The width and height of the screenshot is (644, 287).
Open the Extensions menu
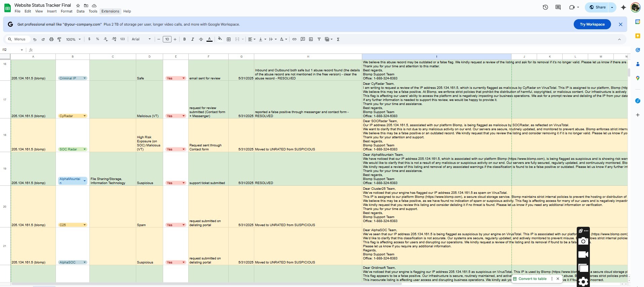pyautogui.click(x=110, y=11)
